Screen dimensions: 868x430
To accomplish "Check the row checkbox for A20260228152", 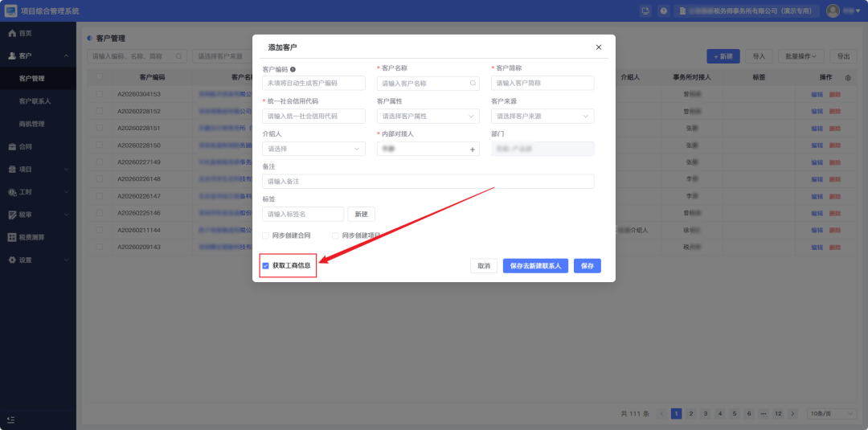I will click(99, 111).
